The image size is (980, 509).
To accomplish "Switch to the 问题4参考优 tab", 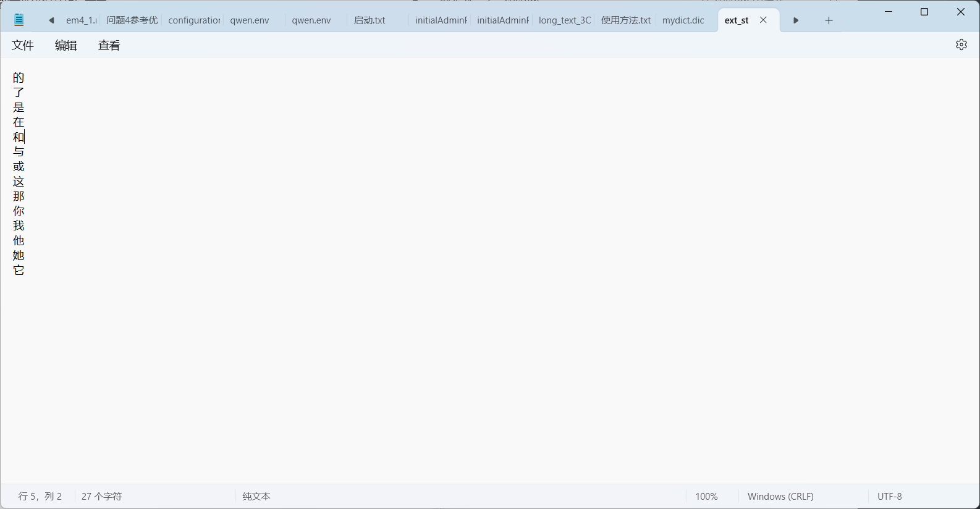I will (132, 20).
